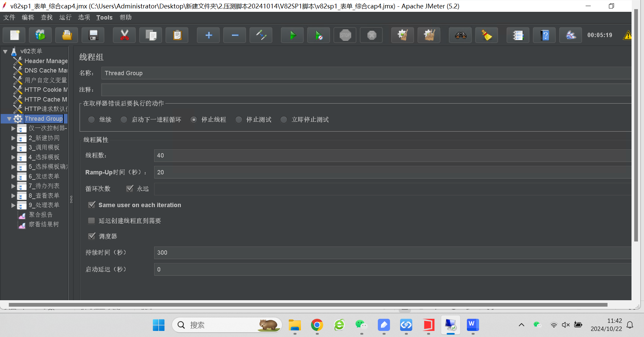The height and width of the screenshot is (337, 644).
Task: Uncheck the 永远 loop checkbox
Action: (x=130, y=189)
